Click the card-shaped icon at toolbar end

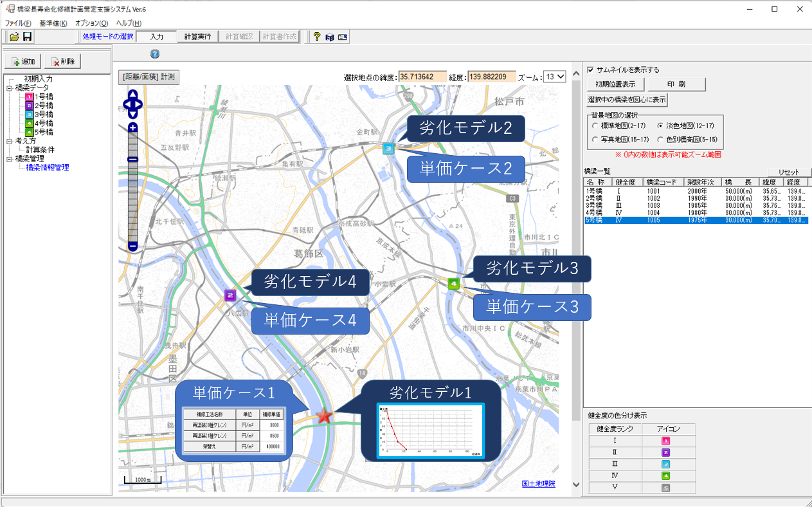pos(343,37)
